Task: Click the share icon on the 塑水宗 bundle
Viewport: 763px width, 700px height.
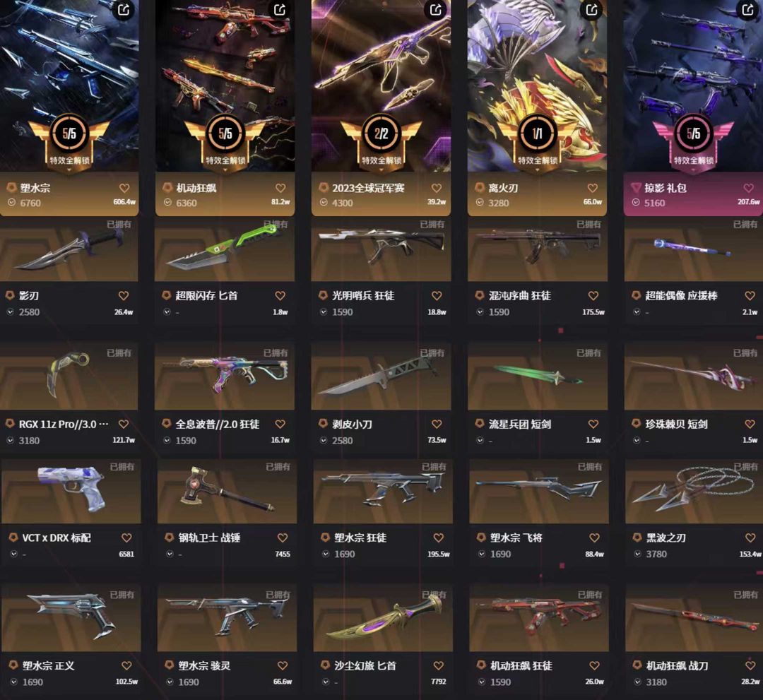Action: tap(124, 8)
